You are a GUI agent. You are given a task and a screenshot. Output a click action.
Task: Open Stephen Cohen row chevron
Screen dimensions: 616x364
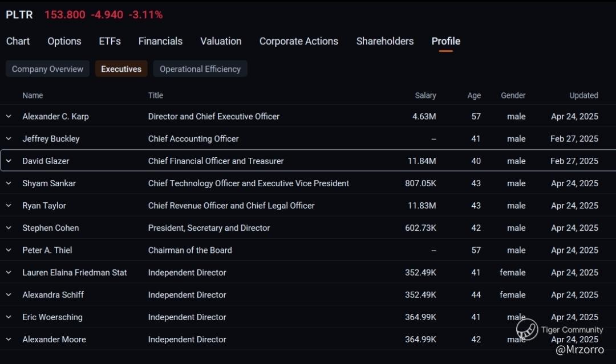click(9, 227)
